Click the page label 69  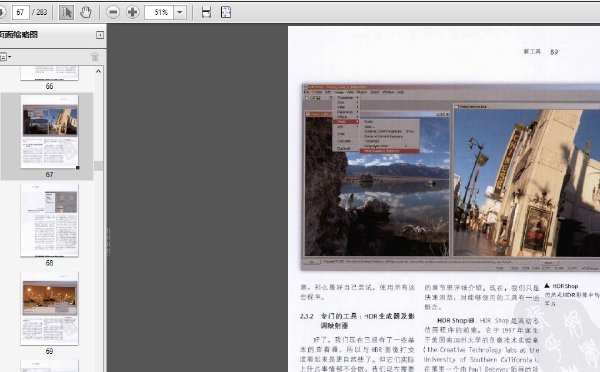pos(49,351)
